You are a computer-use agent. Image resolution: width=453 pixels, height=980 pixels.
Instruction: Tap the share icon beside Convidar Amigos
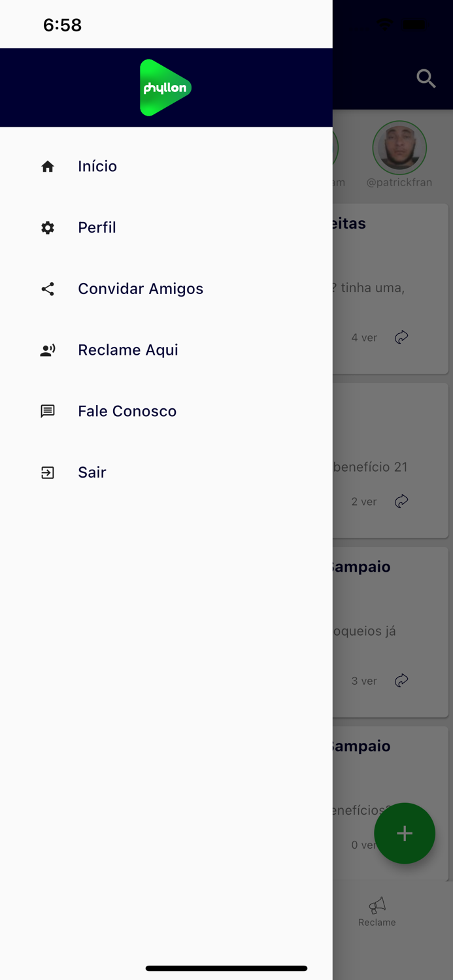point(48,289)
